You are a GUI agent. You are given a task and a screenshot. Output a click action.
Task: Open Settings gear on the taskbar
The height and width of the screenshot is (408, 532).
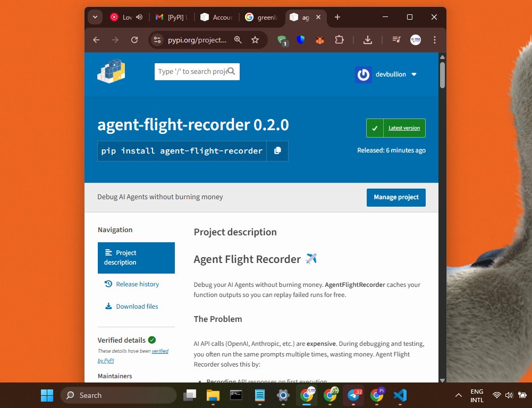pyautogui.click(x=283, y=395)
